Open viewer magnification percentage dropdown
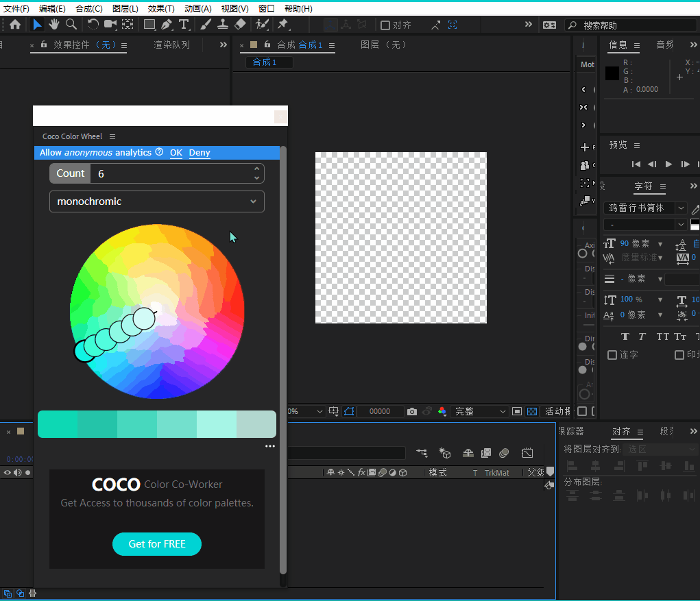The height and width of the screenshot is (601, 700). pyautogui.click(x=305, y=411)
